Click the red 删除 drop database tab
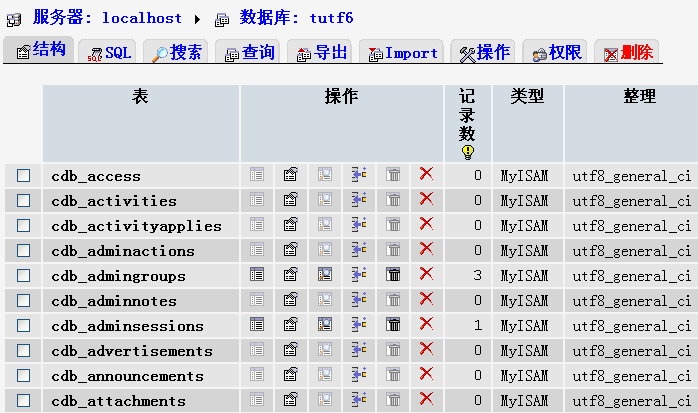 point(628,53)
